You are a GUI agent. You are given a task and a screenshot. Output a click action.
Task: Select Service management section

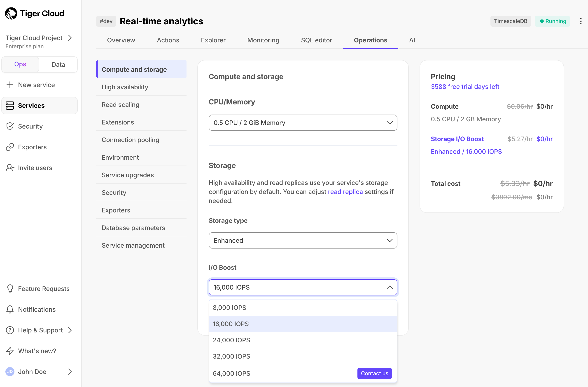(x=141, y=245)
